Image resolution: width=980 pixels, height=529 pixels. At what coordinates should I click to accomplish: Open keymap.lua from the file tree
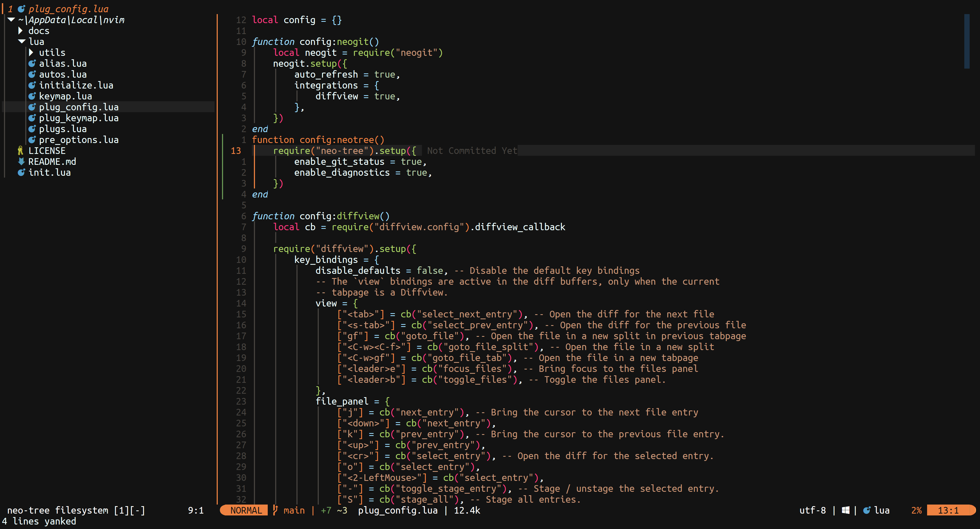[65, 96]
